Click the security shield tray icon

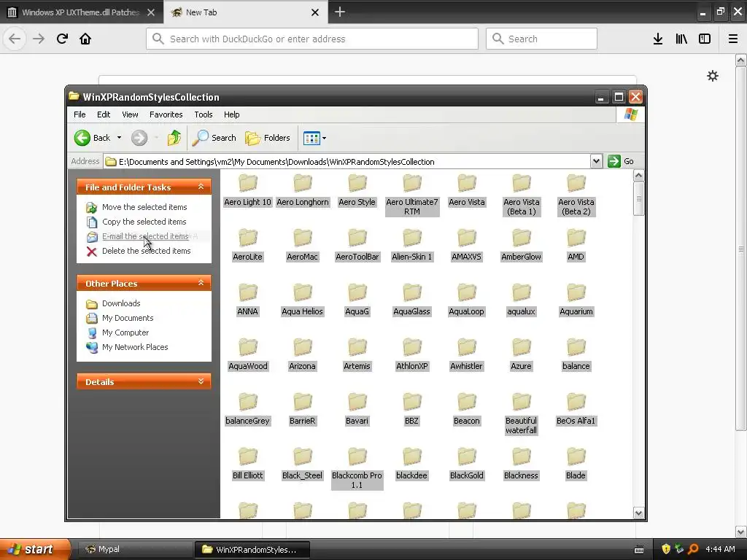click(666, 549)
